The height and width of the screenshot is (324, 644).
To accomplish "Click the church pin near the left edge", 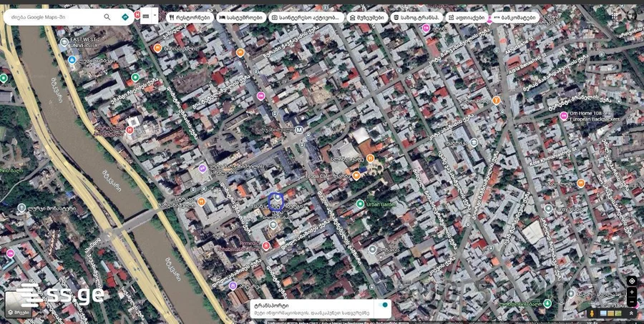I will [x=21, y=208].
